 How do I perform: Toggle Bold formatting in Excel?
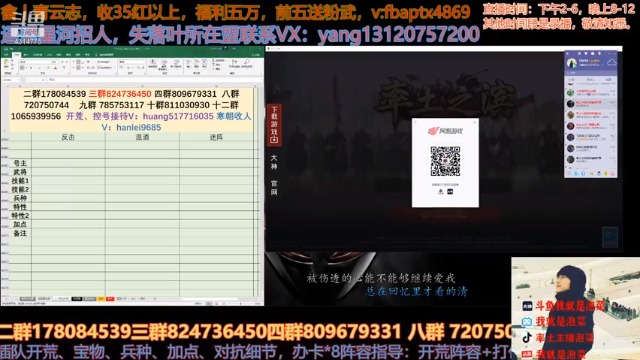tap(22, 68)
